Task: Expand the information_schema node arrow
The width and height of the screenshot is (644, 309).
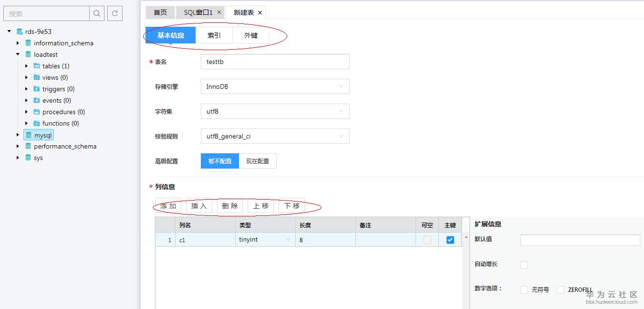Action: (x=18, y=43)
